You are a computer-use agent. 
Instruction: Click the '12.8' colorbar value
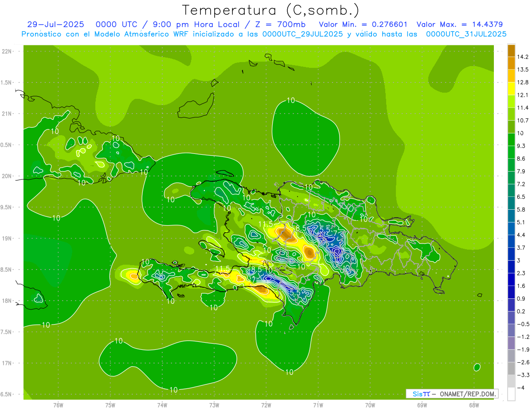(x=522, y=82)
